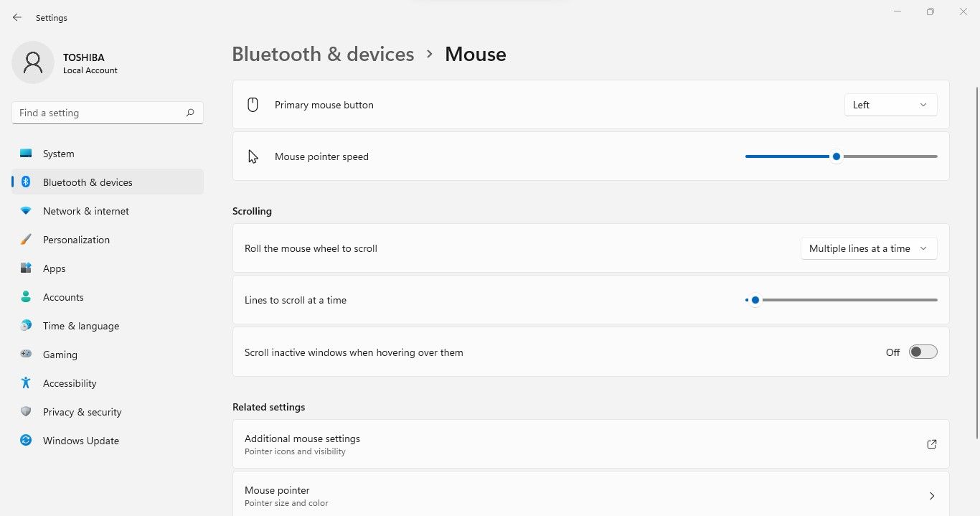Click the Privacy & security shield icon
Viewport: 980px width, 516px height.
(26, 411)
